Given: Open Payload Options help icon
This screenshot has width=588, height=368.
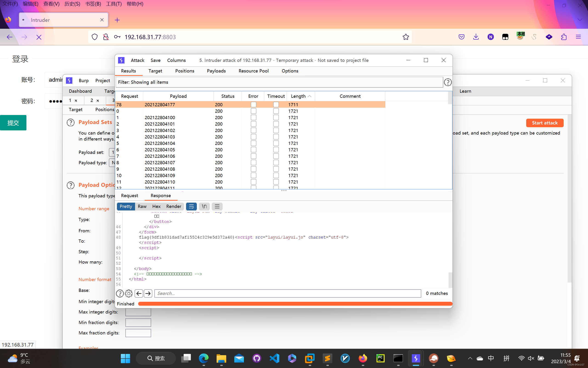Looking at the screenshot, I should tap(71, 185).
